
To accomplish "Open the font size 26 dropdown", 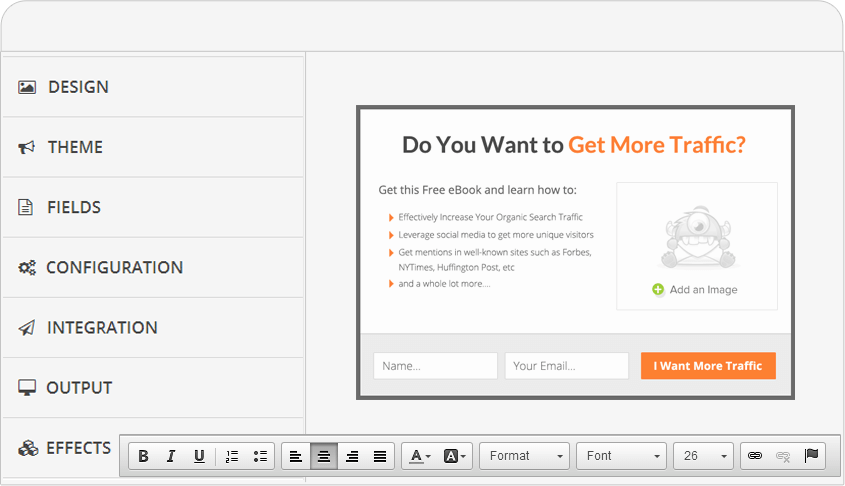I will [x=704, y=456].
